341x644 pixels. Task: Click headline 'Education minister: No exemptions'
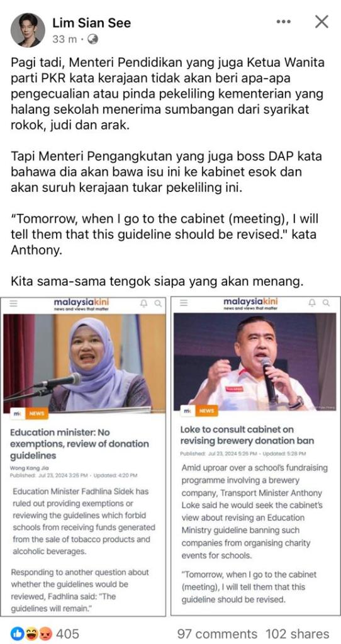(79, 444)
